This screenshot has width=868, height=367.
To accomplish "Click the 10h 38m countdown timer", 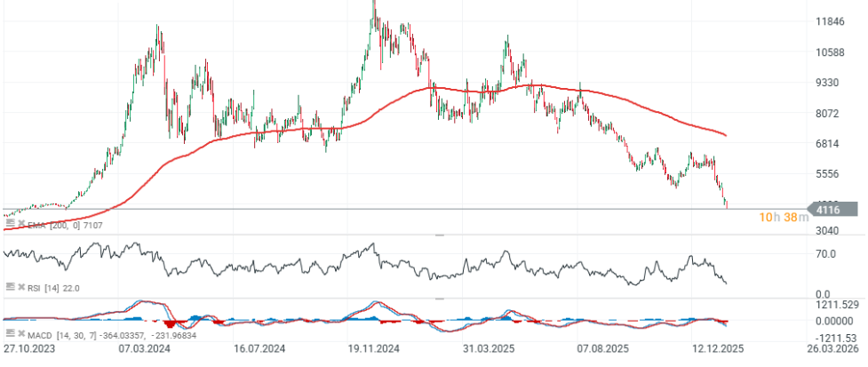I will pos(784,218).
